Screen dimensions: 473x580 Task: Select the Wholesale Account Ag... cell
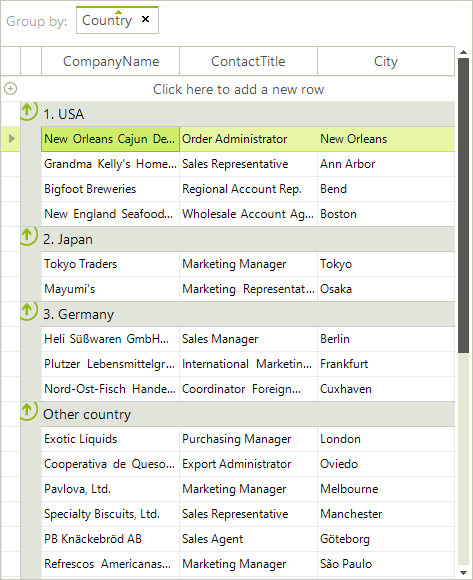click(x=248, y=214)
